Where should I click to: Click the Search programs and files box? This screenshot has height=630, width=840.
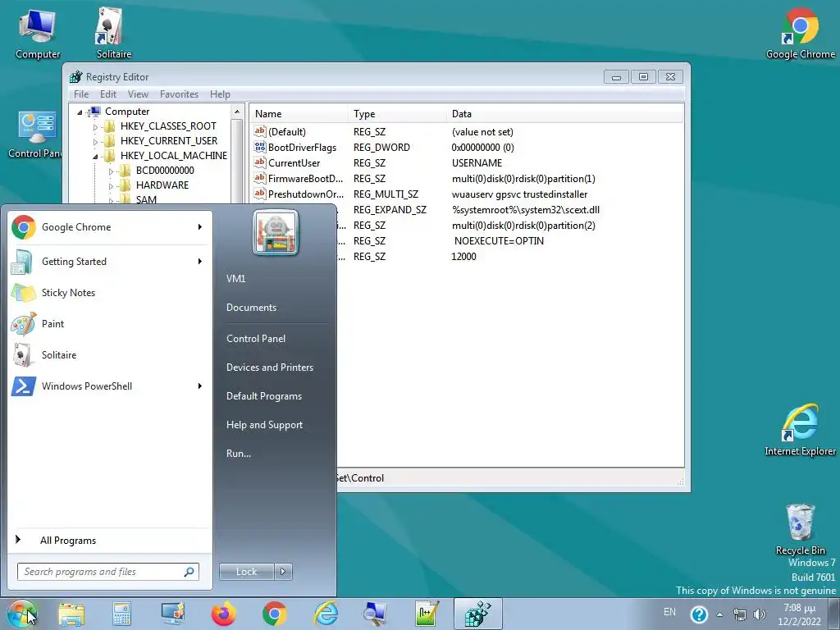pyautogui.click(x=107, y=572)
